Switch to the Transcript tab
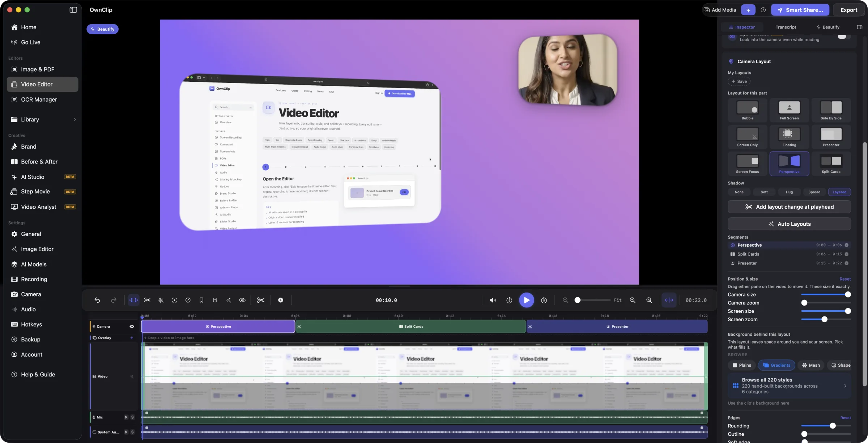 786,27
